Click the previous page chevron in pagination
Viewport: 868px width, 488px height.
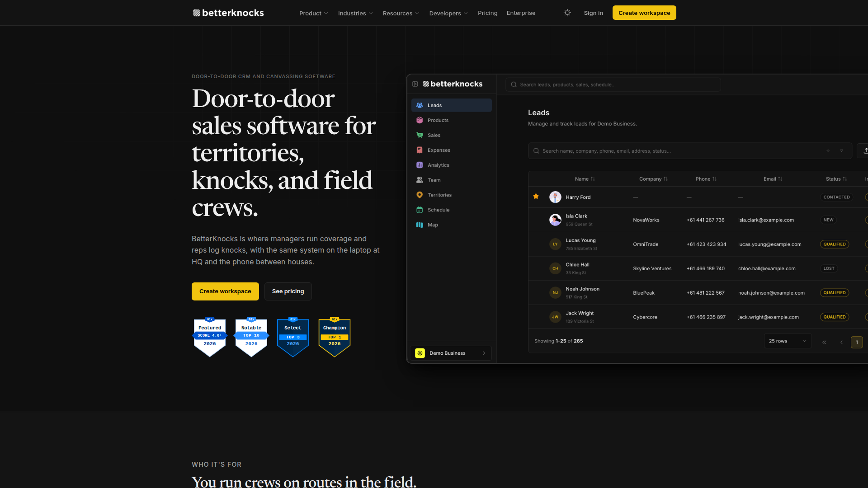coord(841,342)
